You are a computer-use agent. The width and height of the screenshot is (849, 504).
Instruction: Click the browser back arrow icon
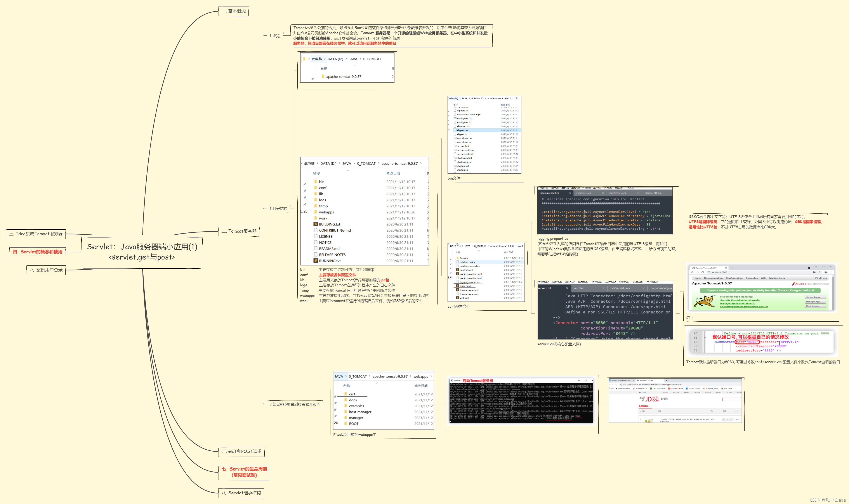(692, 272)
